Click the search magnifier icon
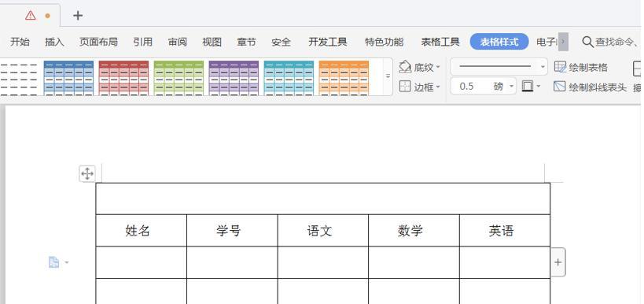The image size is (644, 304). 587,42
